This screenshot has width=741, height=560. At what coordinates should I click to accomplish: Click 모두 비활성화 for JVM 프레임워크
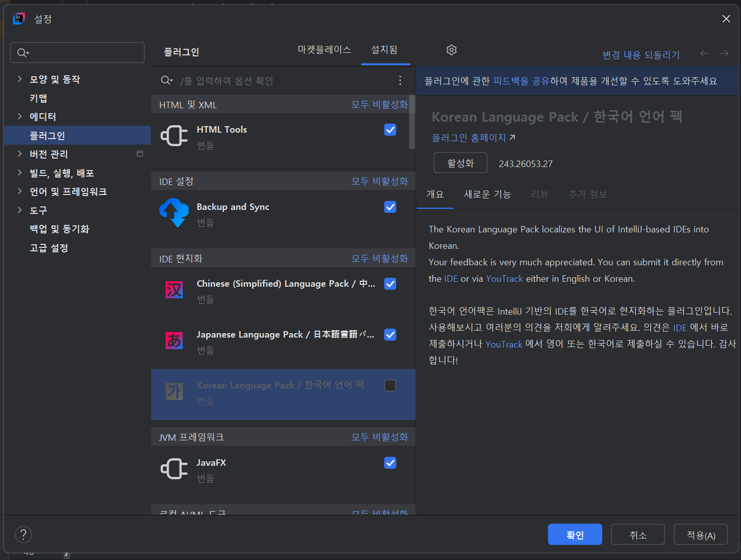(380, 437)
